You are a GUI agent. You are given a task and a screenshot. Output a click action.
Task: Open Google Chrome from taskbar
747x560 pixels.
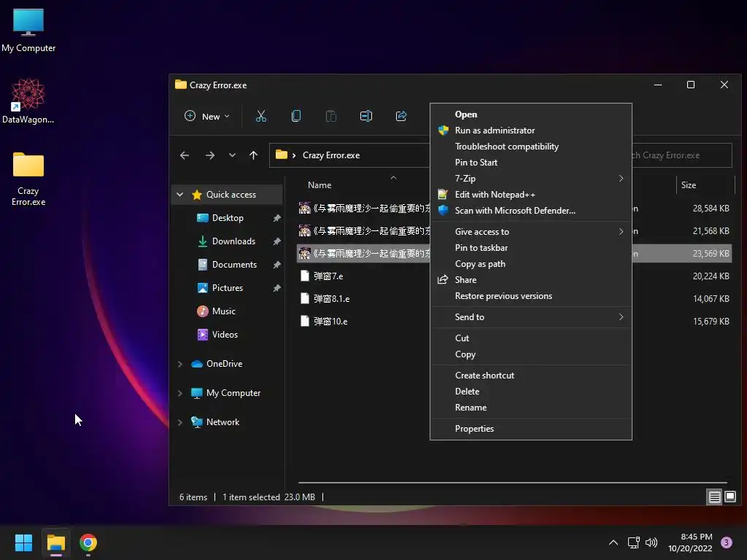coord(88,542)
